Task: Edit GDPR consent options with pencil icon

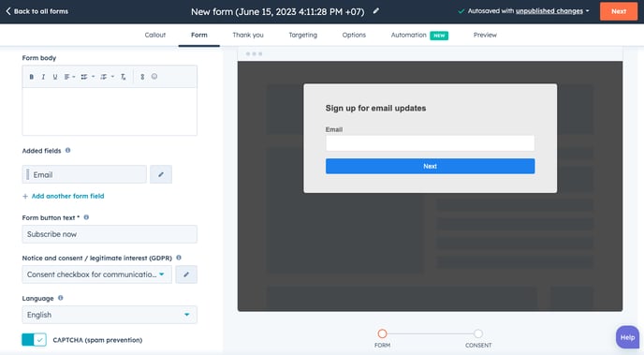Action: [186, 274]
